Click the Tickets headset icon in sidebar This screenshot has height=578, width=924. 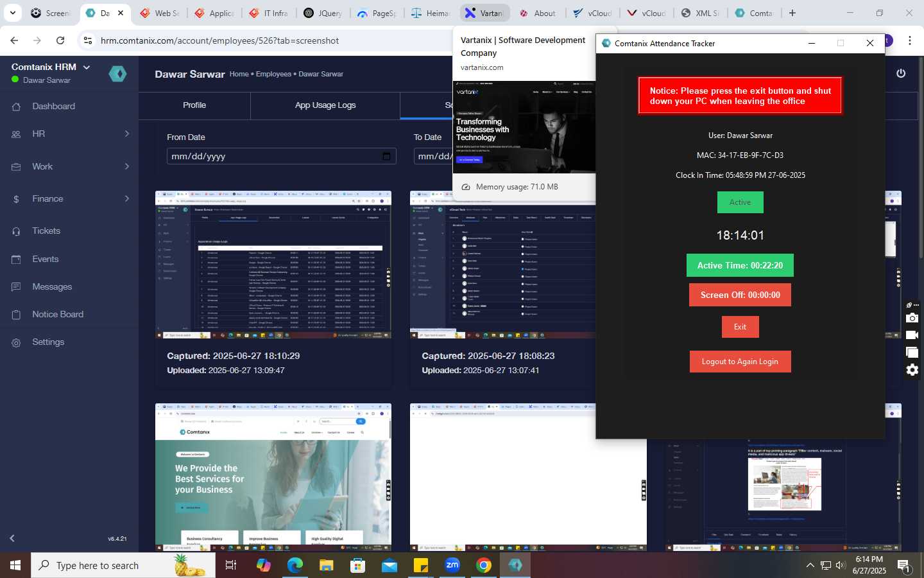tap(16, 231)
